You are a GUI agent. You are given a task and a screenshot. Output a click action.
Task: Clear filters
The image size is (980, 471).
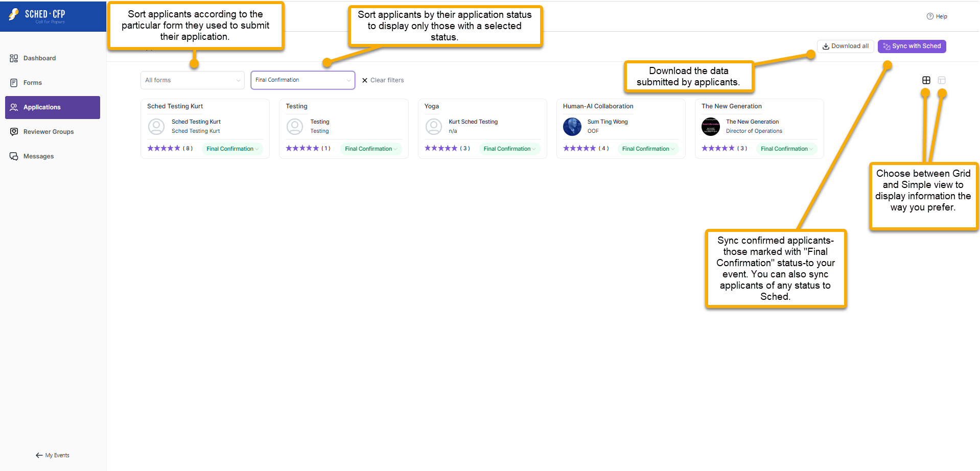point(383,80)
